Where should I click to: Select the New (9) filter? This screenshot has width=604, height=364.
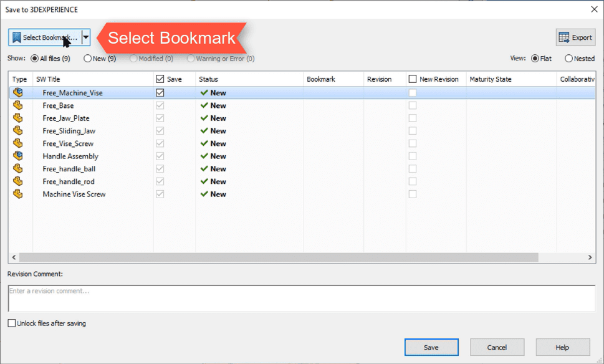tap(100, 59)
